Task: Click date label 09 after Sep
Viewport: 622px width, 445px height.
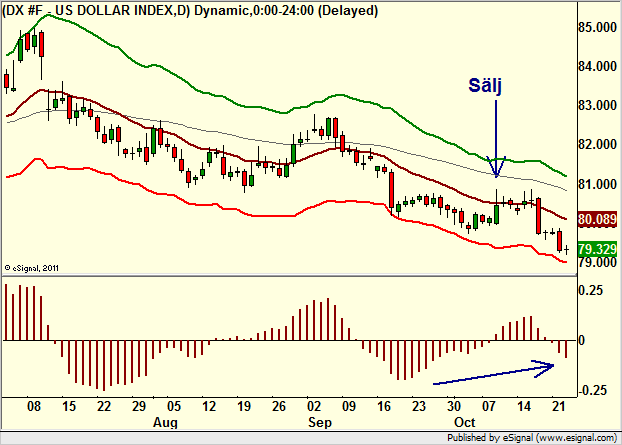Action: click(349, 407)
